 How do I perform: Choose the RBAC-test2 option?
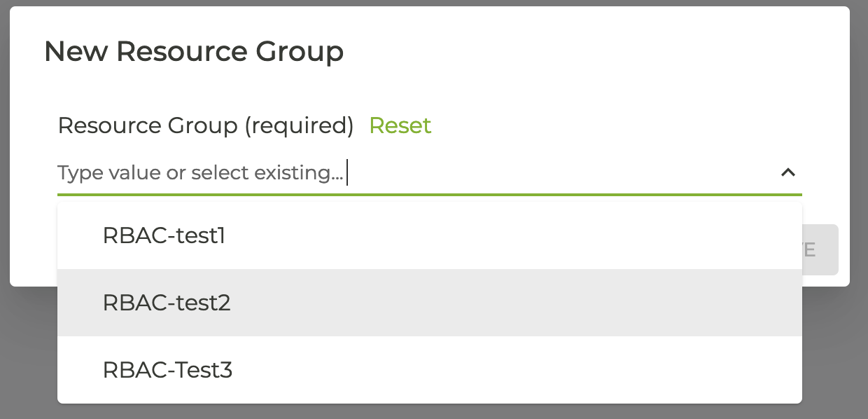pos(167,303)
